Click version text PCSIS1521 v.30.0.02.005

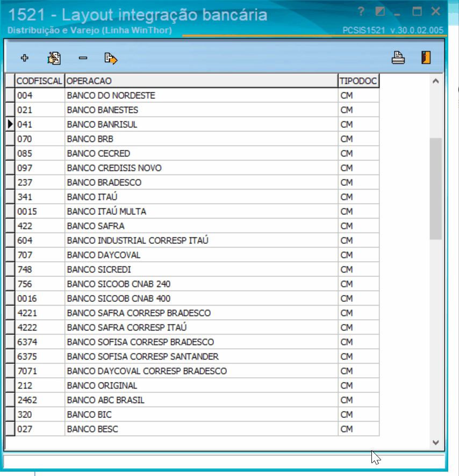click(393, 31)
